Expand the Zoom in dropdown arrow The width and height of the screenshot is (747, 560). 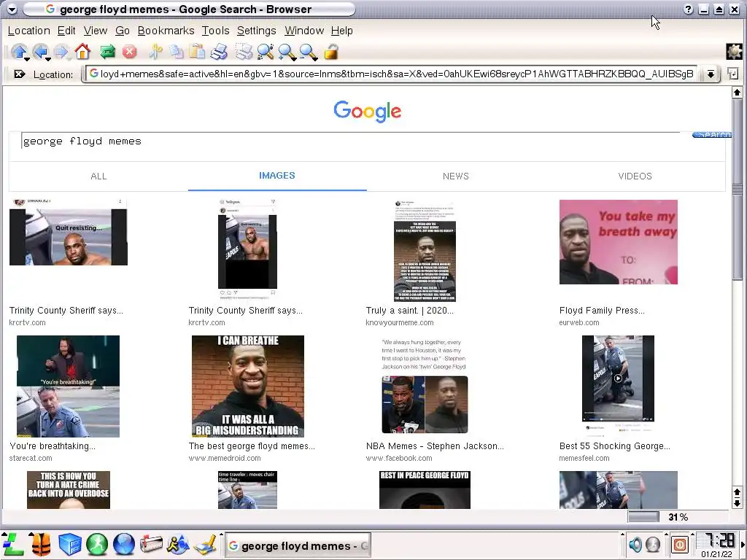(x=294, y=59)
